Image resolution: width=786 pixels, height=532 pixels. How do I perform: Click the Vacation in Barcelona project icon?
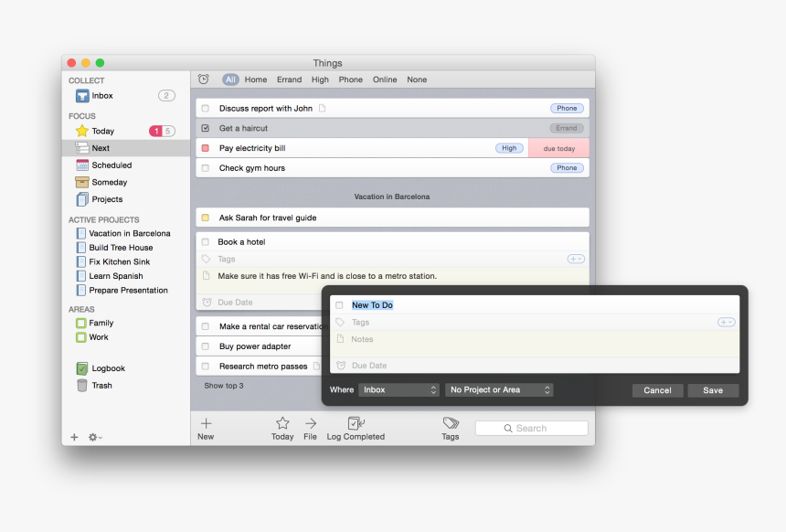(81, 233)
